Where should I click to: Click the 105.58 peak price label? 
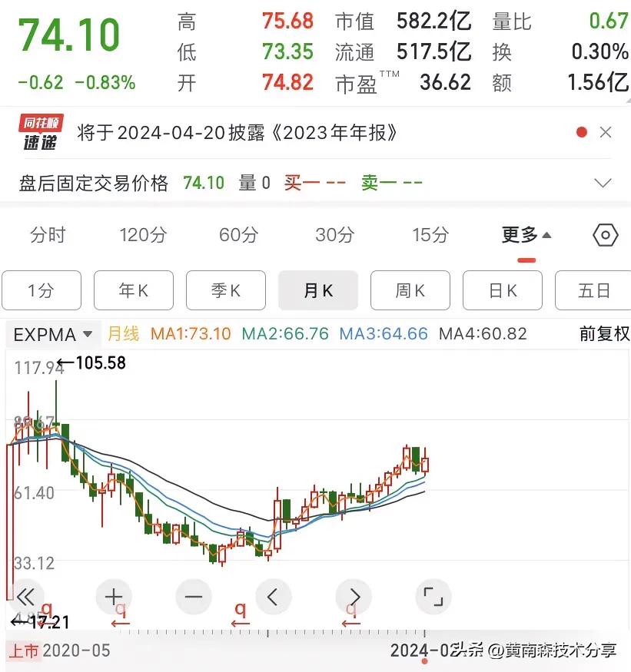[x=101, y=363]
